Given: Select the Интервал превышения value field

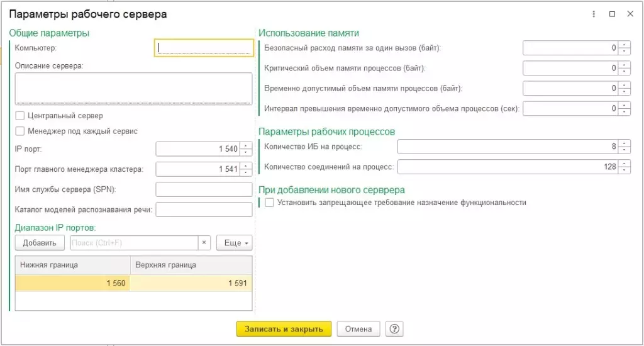Looking at the screenshot, I should point(571,108).
